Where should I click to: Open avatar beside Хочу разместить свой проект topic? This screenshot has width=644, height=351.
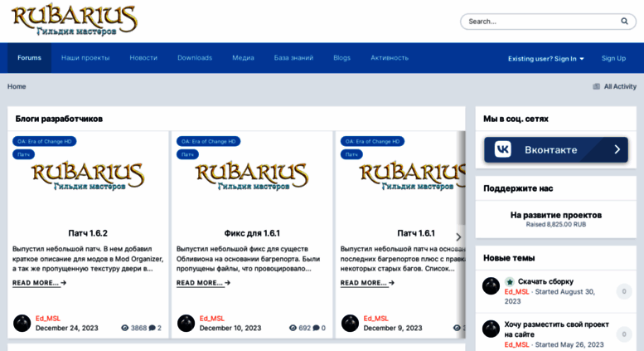tap(491, 329)
